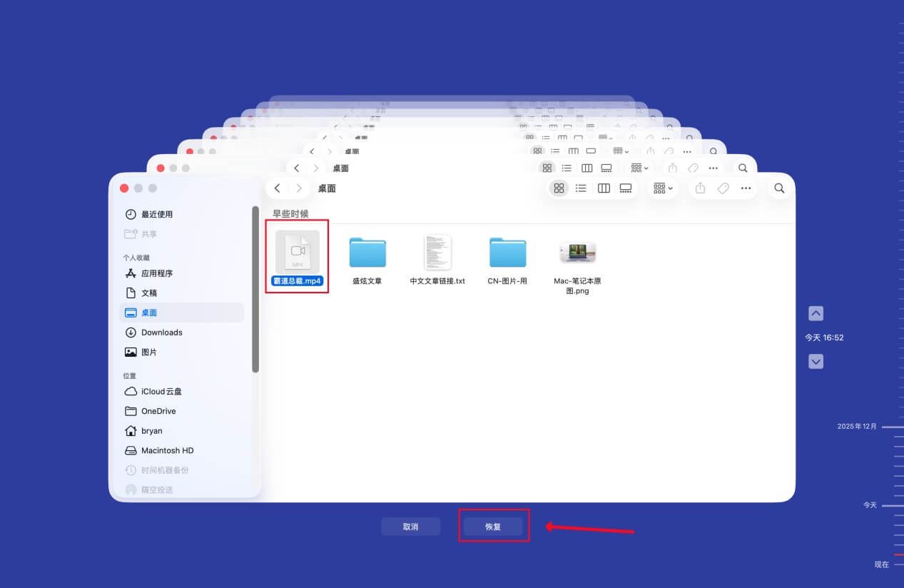Switch to icon grid view
Screen dimensions: 904x588
tap(559, 188)
